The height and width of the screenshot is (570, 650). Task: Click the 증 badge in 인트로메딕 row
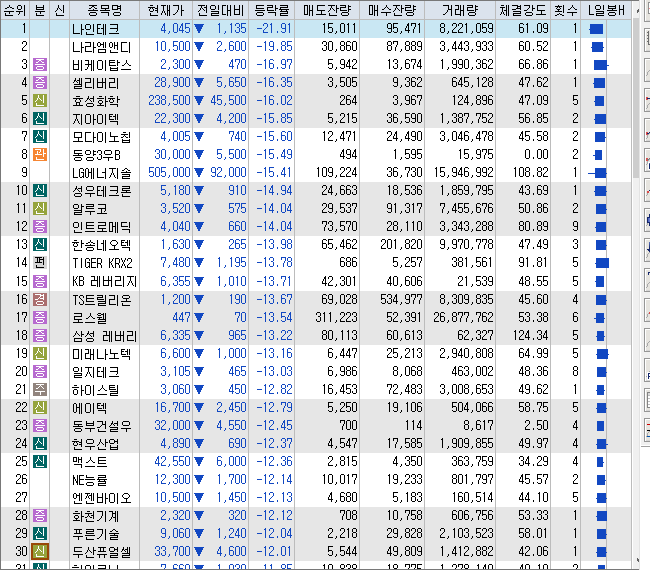click(x=40, y=227)
